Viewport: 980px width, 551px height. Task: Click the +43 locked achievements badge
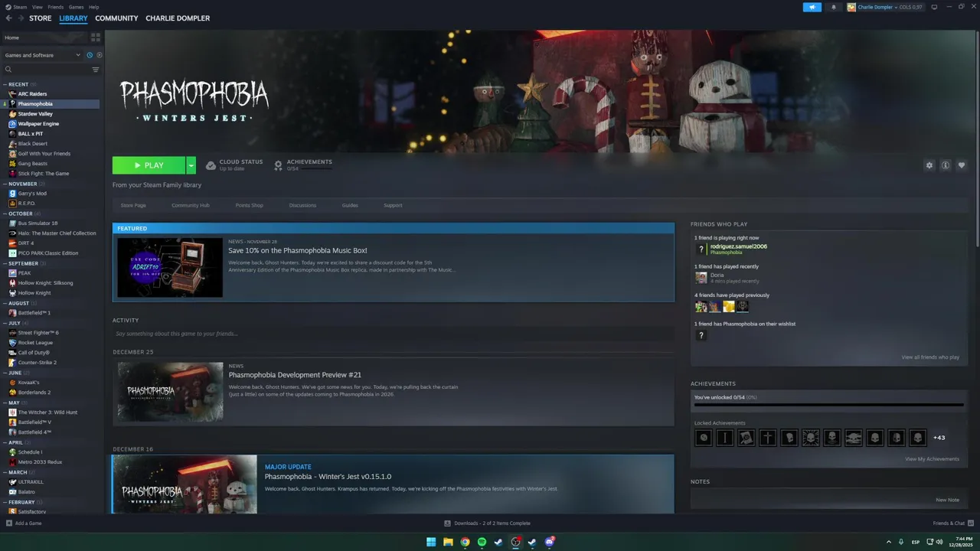(x=939, y=438)
